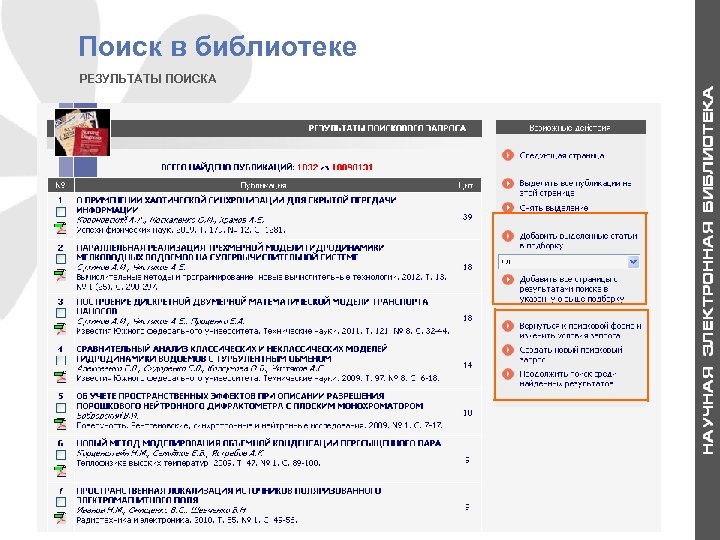
Task: Tick the checkbox for publication 4
Action: (x=61, y=360)
